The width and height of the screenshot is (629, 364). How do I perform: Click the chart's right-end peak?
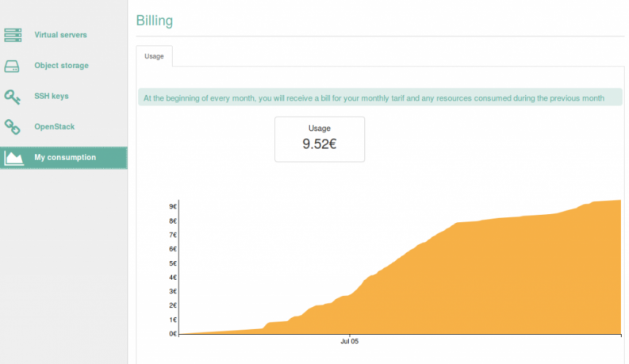616,203
